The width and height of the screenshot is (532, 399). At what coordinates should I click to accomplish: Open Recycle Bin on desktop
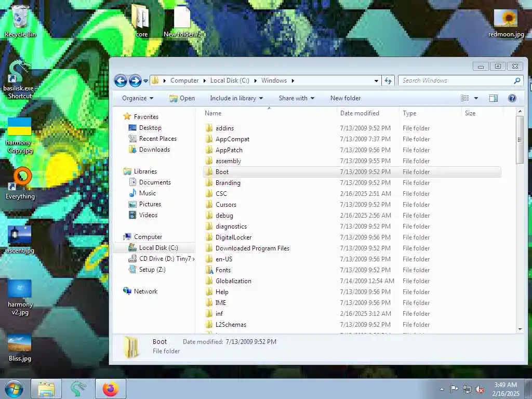tap(20, 20)
